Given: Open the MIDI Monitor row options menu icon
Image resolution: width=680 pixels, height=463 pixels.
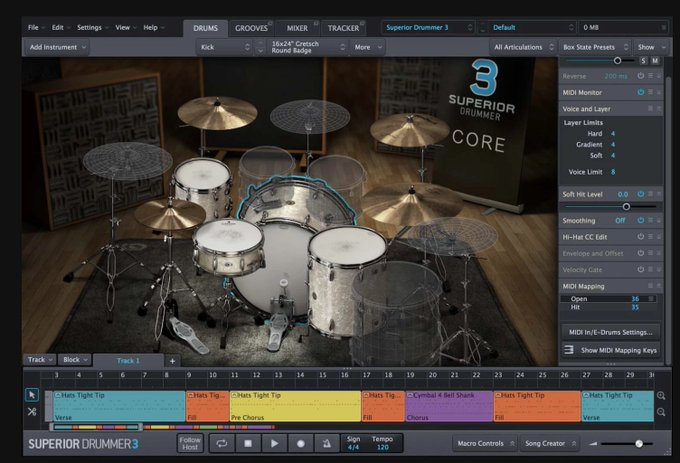Looking at the screenshot, I should 650,92.
